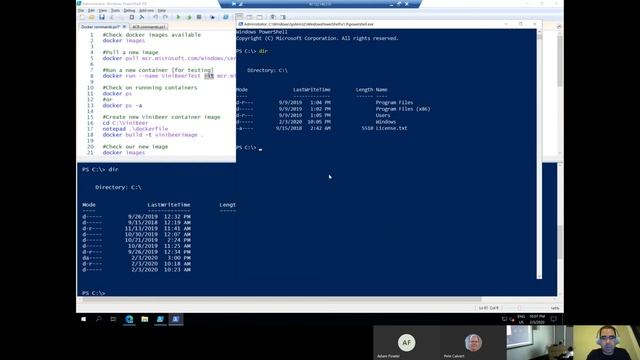Image resolution: width=640 pixels, height=360 pixels.
Task: Click the system tray clock
Action: click(x=537, y=319)
